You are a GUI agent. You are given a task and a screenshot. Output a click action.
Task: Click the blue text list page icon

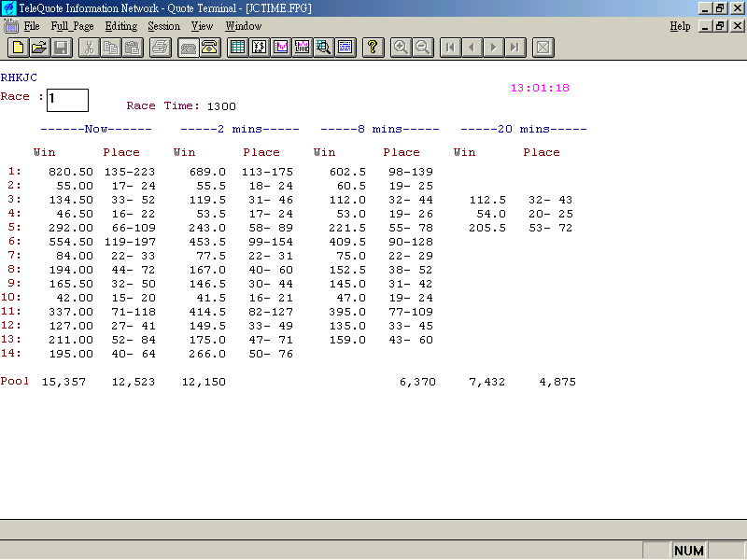[345, 48]
